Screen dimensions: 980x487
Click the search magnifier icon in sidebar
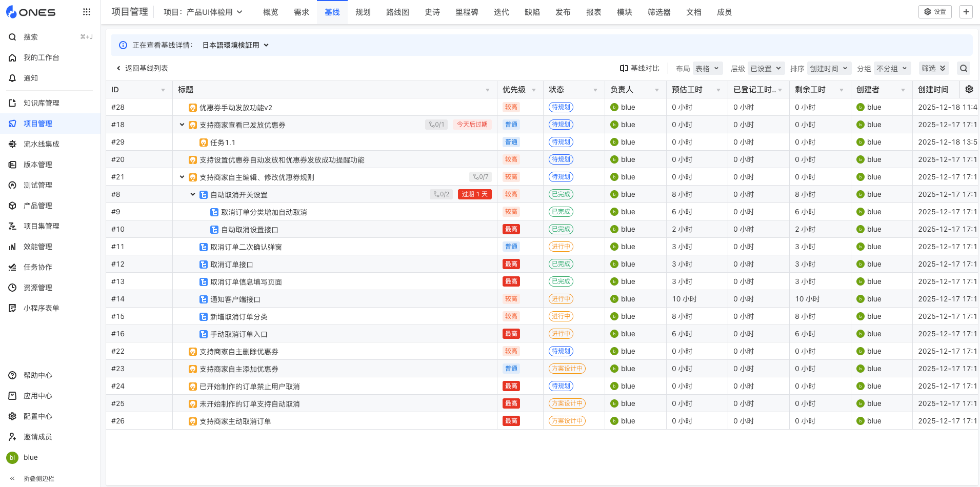12,37
